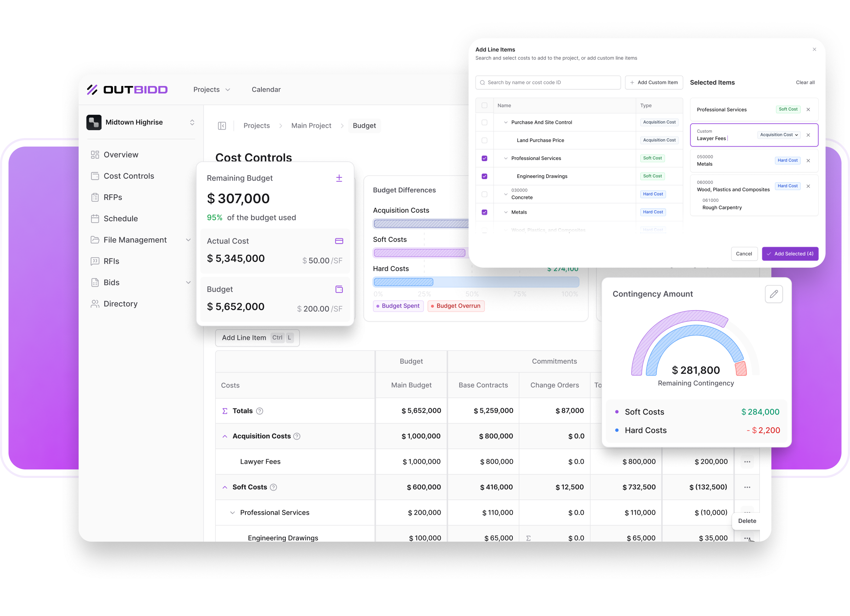
Task: Click the pencil edit icon on Contingency Amount
Action: pyautogui.click(x=773, y=294)
